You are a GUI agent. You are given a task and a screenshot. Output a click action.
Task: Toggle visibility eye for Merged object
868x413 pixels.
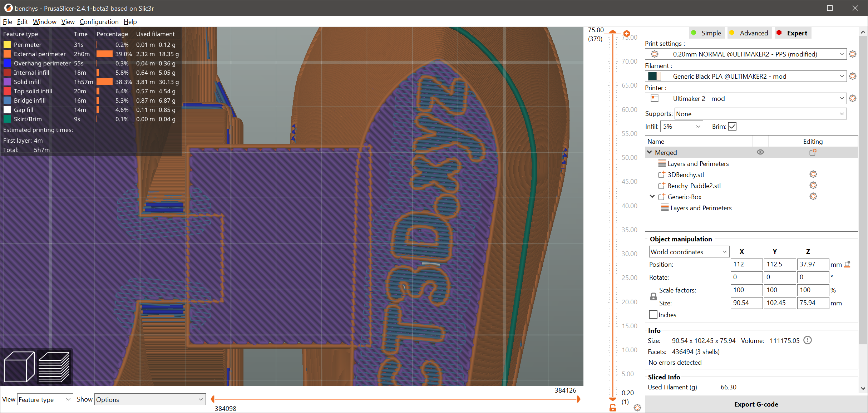[x=760, y=152]
